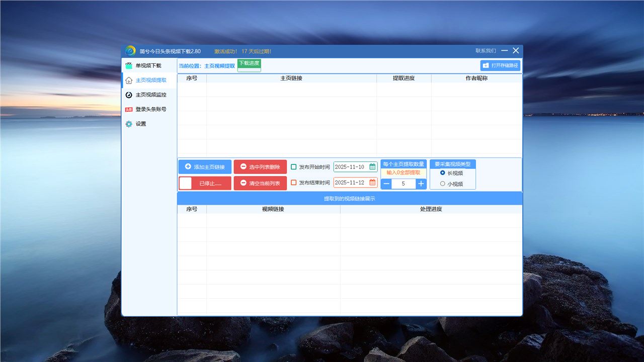Click the 打开存储路径 folder button
644x362 pixels.
[x=500, y=65]
